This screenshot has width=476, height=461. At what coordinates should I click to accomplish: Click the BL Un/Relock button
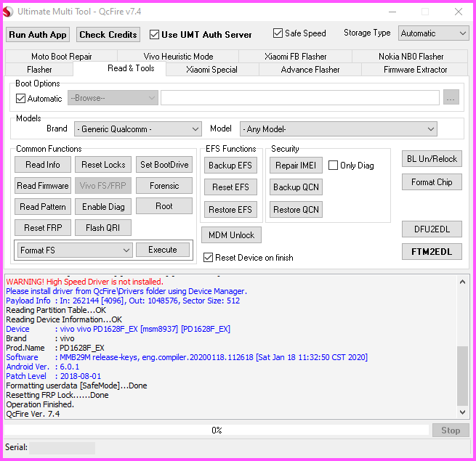tap(432, 158)
